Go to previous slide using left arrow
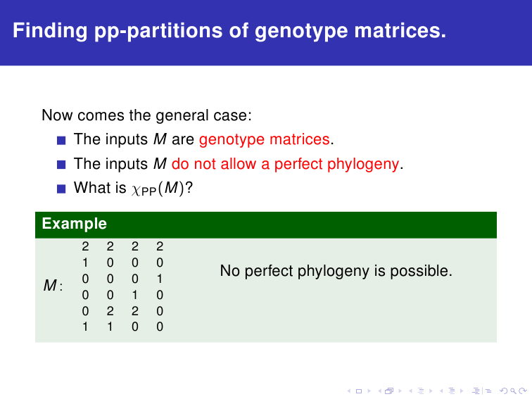Screen dimensions: 532x399 349,391
